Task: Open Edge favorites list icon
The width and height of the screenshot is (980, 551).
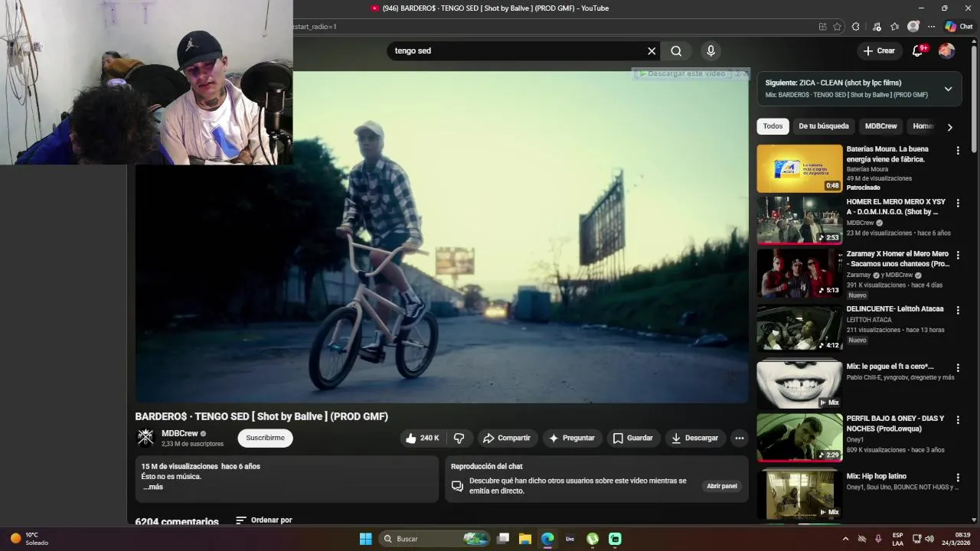Action: [894, 27]
